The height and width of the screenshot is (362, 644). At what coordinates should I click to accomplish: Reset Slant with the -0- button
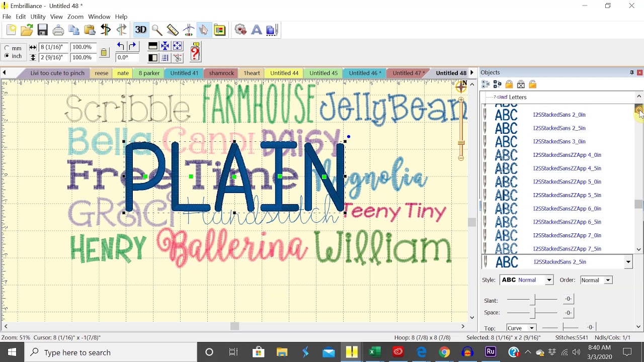[568, 299]
